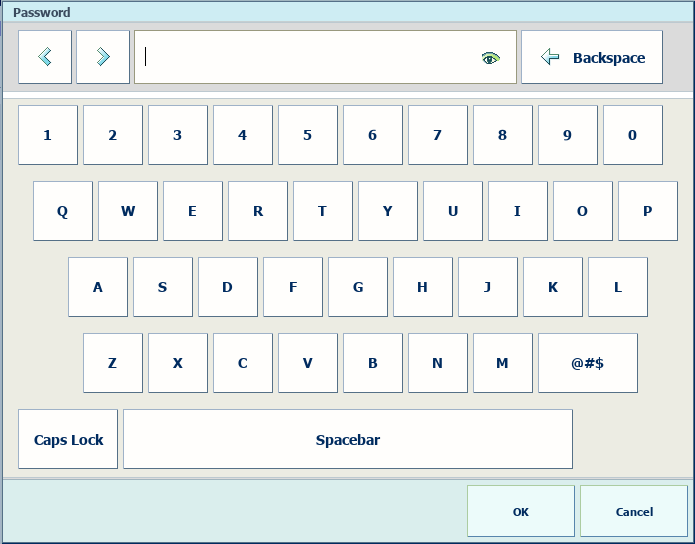Move cursor left with the left arrow
695x544 pixels.
pos(45,57)
